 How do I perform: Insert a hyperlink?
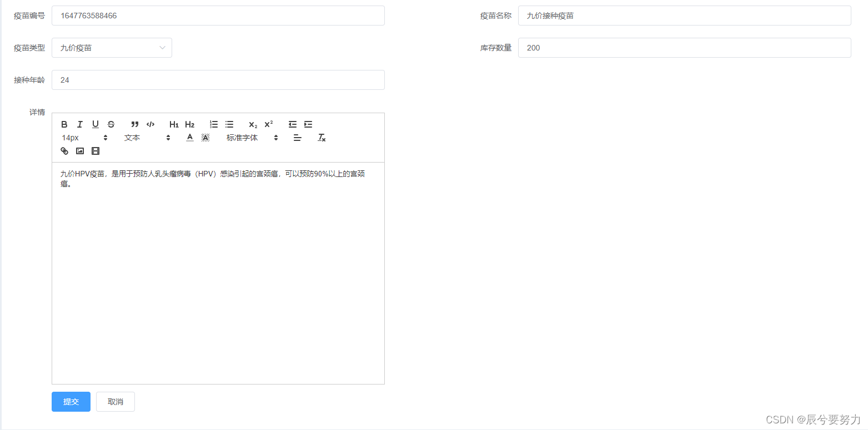(64, 151)
